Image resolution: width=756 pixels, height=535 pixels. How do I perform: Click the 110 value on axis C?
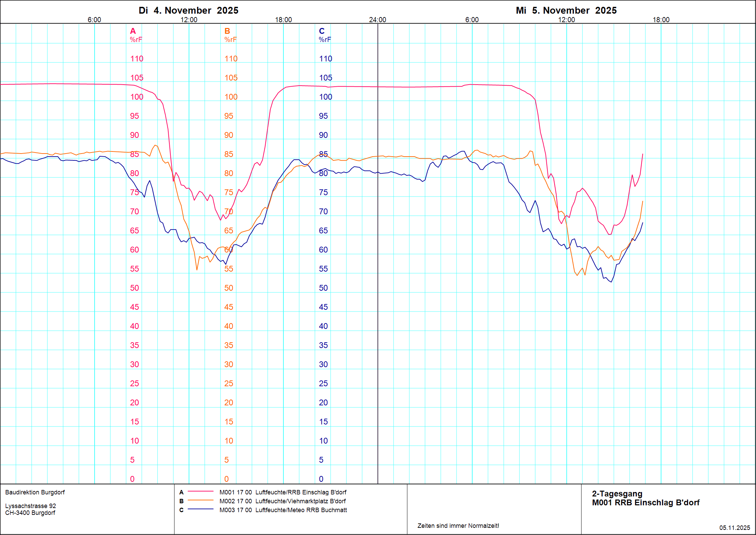point(325,59)
